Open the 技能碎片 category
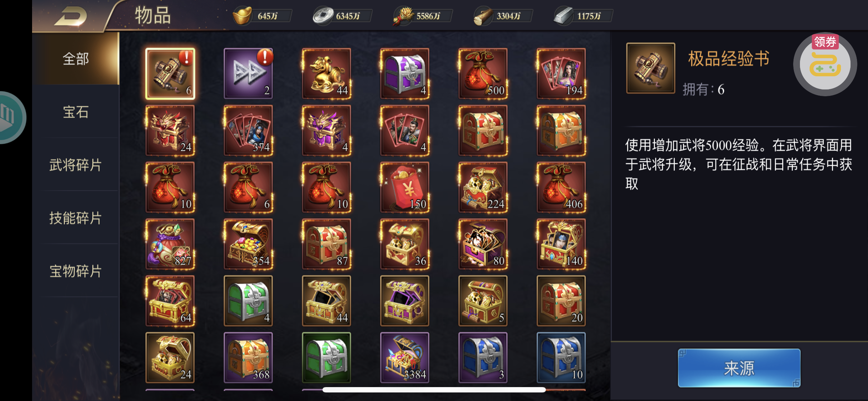This screenshot has width=868, height=401. 76,218
